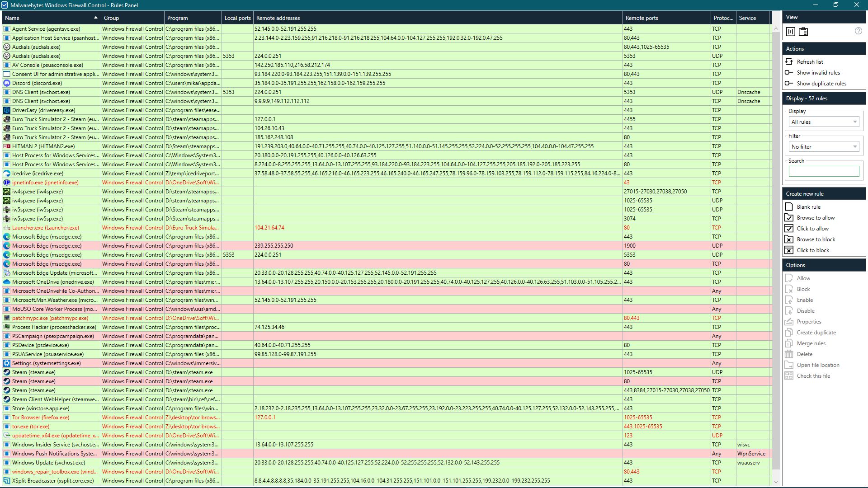The height and width of the screenshot is (488, 868).
Task: Click the clipboard icon in View panel
Action: point(803,32)
